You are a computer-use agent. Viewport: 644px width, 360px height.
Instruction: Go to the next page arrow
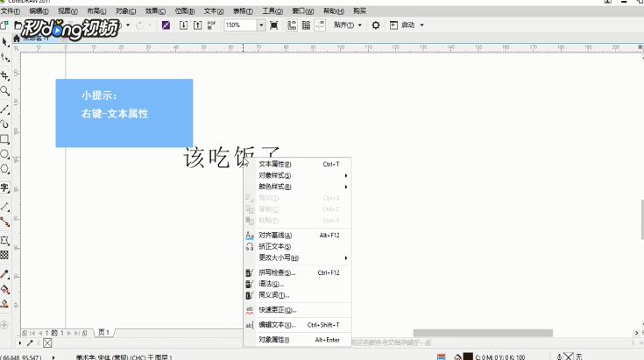point(69,333)
